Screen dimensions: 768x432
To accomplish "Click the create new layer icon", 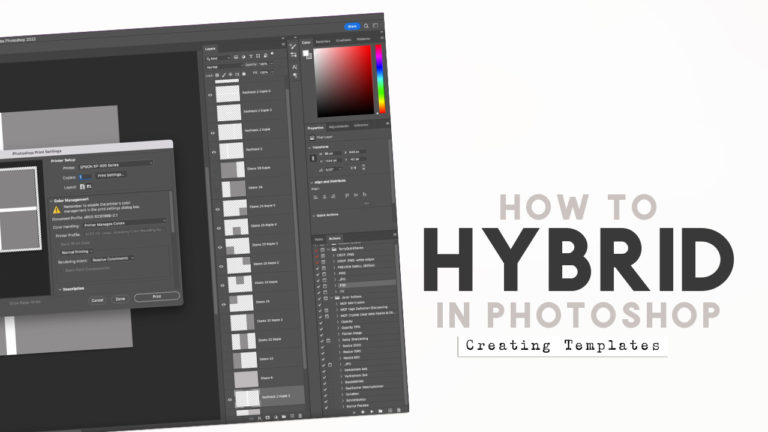I will coord(292,416).
